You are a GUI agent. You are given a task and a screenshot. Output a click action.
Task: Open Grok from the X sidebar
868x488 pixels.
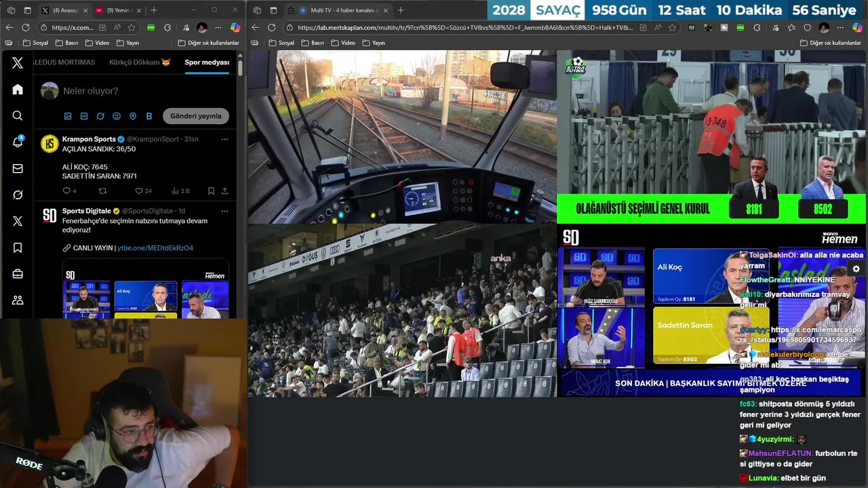18,195
